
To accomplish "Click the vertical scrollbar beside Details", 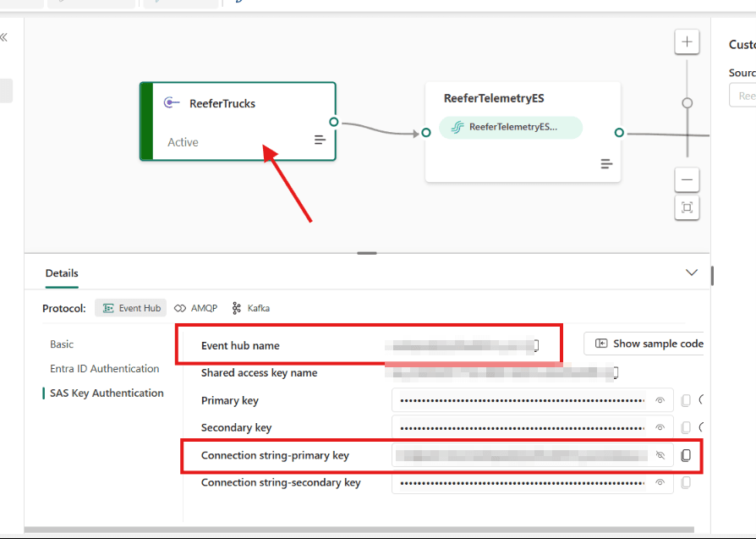I will [x=712, y=276].
